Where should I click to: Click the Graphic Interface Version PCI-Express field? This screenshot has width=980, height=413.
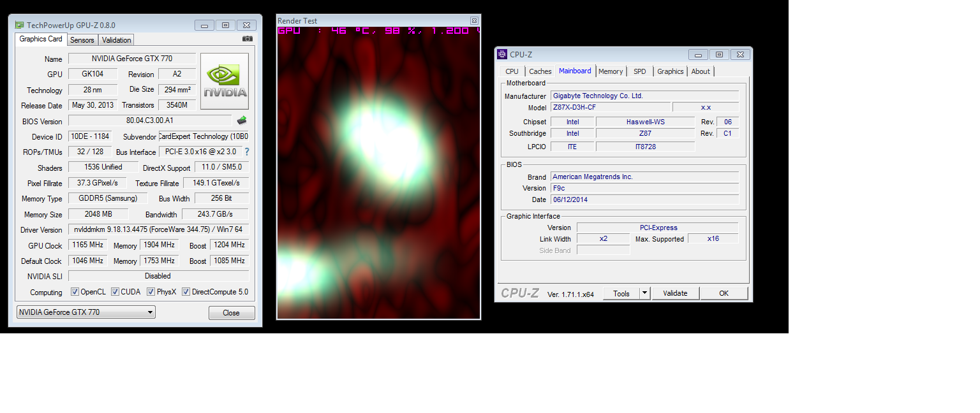658,228
